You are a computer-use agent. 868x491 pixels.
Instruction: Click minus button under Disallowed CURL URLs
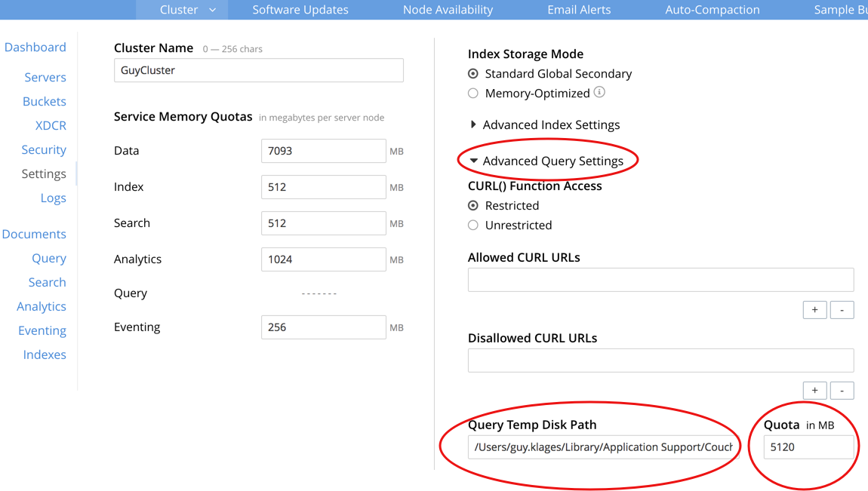point(842,390)
